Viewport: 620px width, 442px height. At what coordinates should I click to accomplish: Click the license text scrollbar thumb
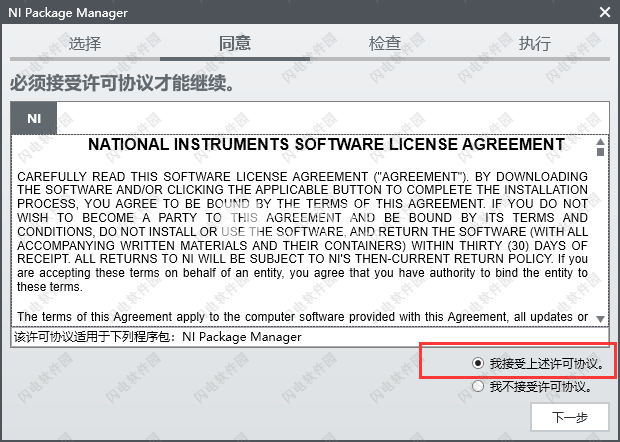pyautogui.click(x=600, y=152)
